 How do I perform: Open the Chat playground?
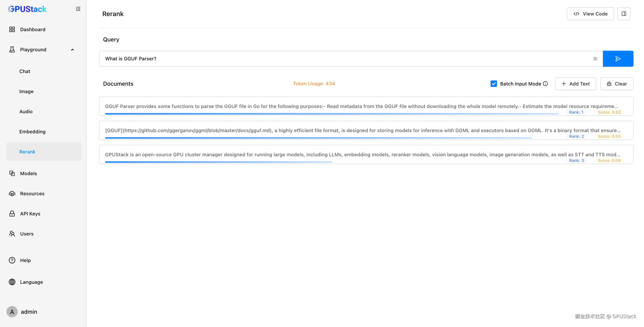[25, 71]
